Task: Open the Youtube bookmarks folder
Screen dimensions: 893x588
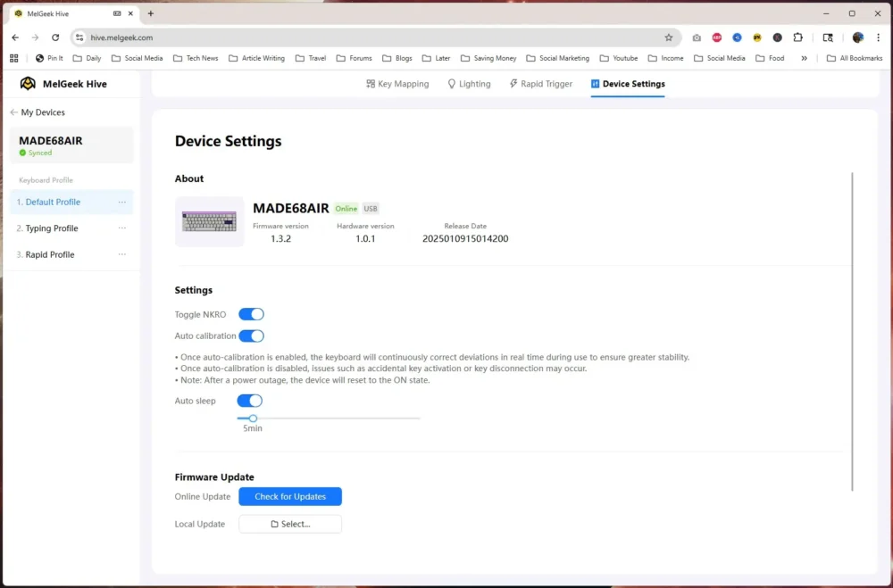Action: pos(619,58)
